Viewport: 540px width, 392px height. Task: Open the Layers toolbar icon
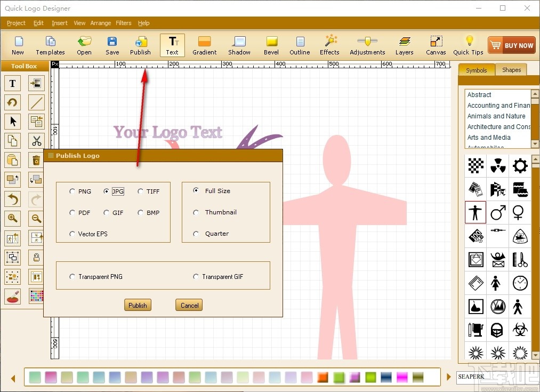coord(405,45)
